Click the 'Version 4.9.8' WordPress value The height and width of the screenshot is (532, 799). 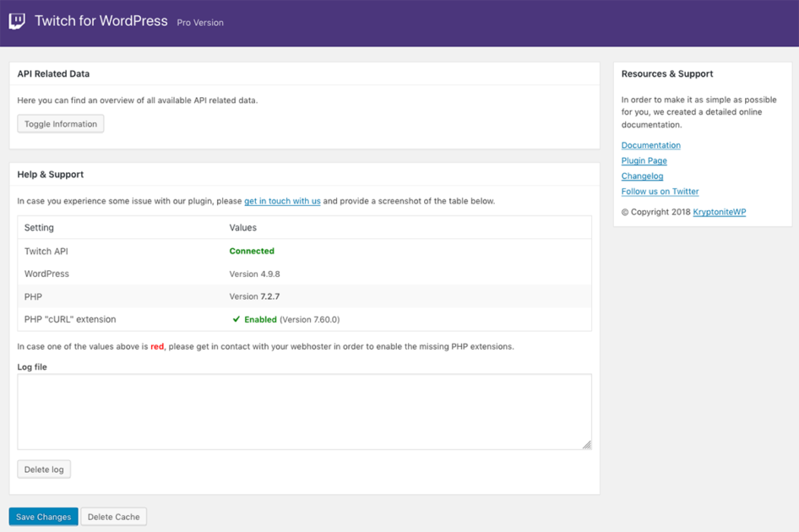pos(254,274)
